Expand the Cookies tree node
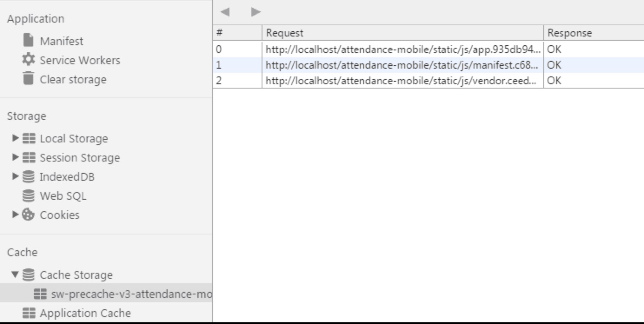This screenshot has height=324, width=644. [x=16, y=215]
